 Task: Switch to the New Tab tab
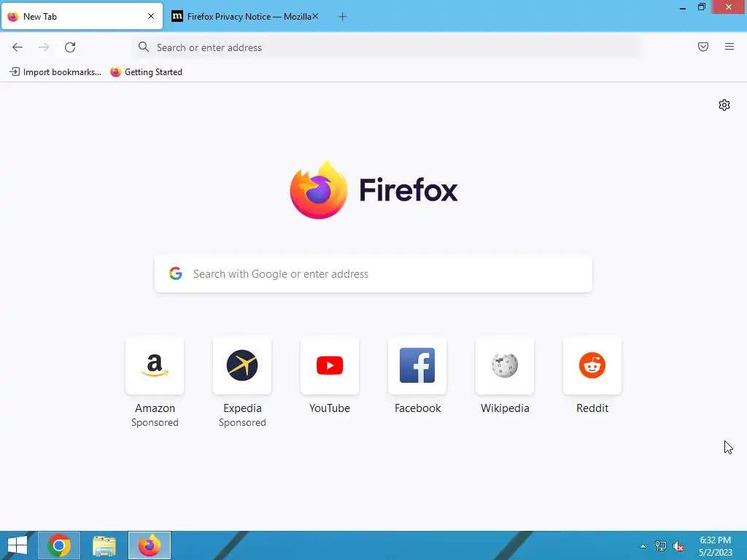pos(82,17)
